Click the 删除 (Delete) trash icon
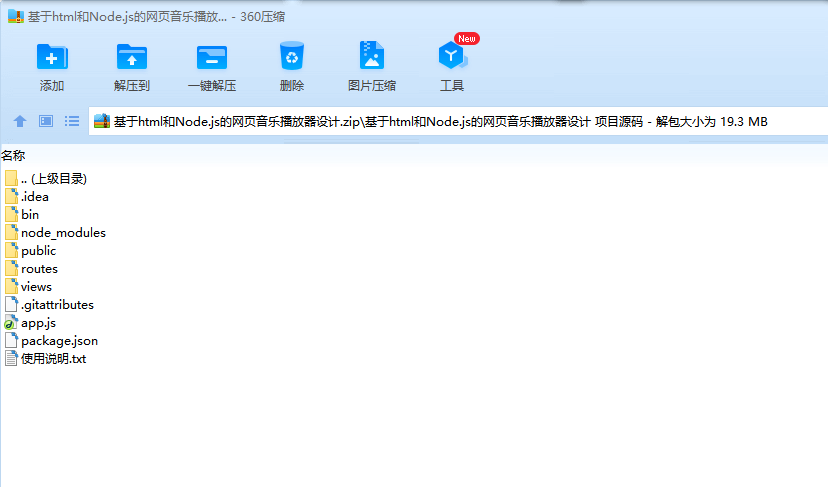 tap(291, 56)
